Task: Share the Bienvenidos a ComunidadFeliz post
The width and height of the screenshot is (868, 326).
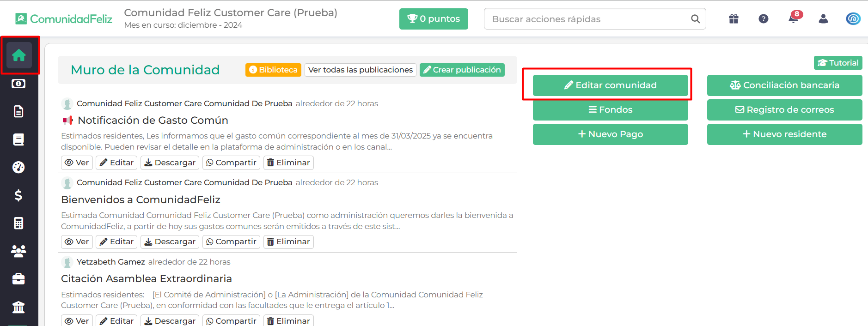Action: point(231,242)
